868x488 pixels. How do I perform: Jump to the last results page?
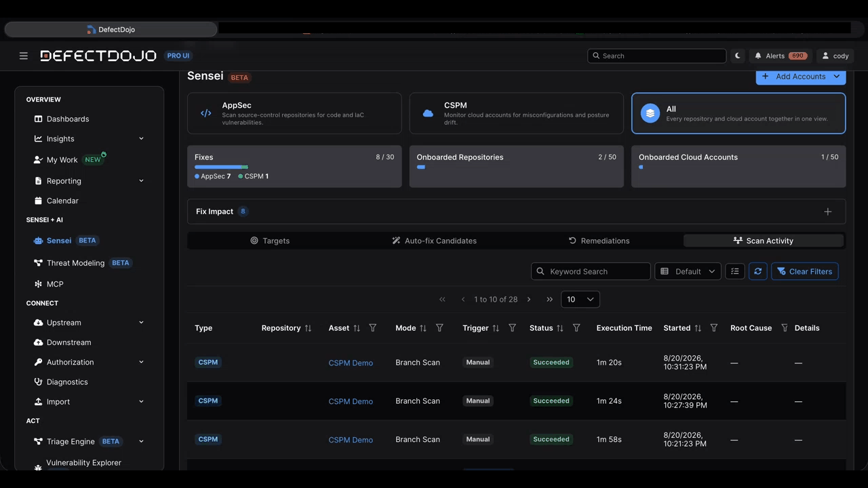pos(549,299)
